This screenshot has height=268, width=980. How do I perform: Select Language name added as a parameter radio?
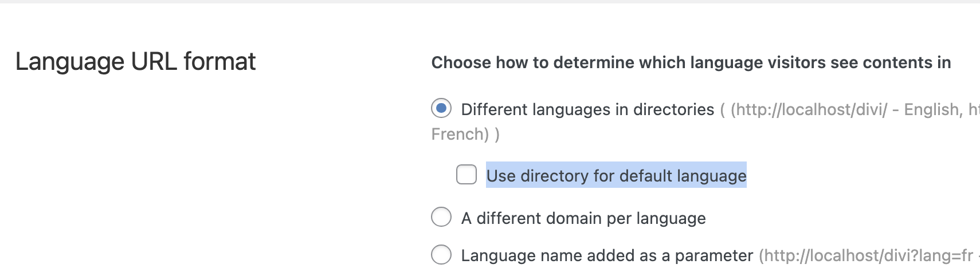[x=441, y=254]
